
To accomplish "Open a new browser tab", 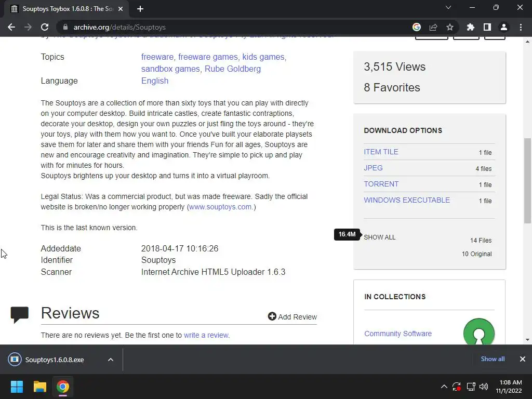I will click(x=140, y=9).
